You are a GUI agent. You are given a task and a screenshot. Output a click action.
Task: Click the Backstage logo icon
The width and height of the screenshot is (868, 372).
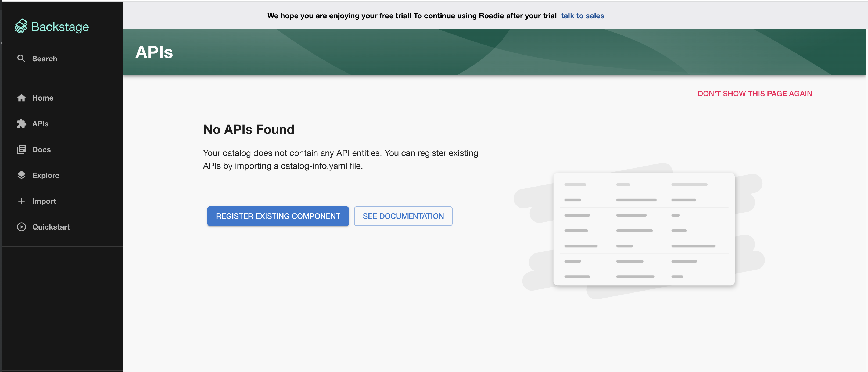pyautogui.click(x=21, y=26)
